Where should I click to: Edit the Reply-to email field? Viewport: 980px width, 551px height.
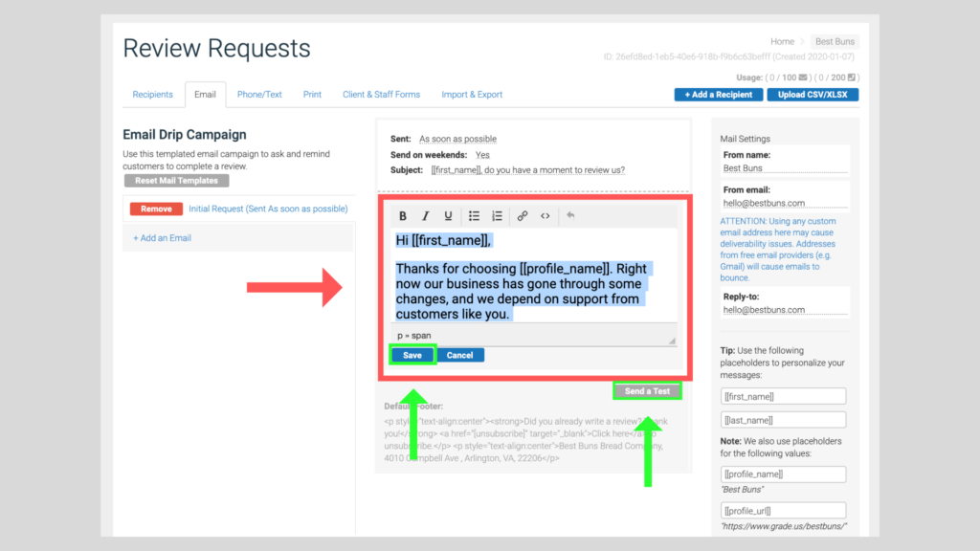point(785,310)
